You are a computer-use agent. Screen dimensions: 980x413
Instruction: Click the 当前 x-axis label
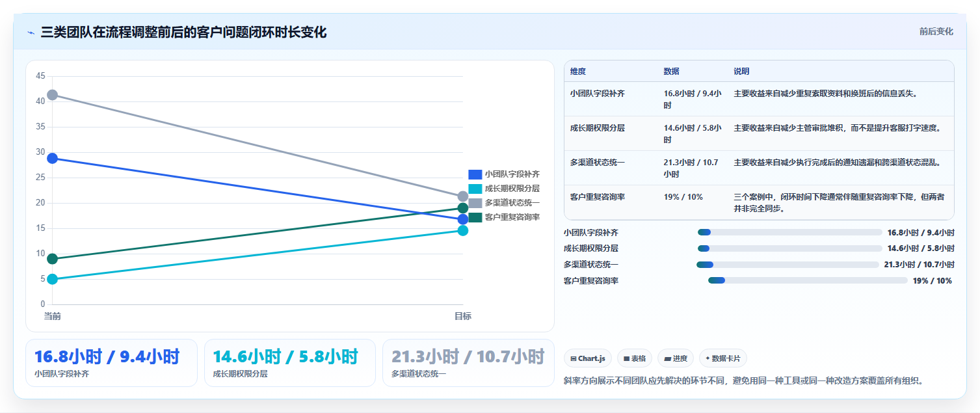(x=52, y=316)
